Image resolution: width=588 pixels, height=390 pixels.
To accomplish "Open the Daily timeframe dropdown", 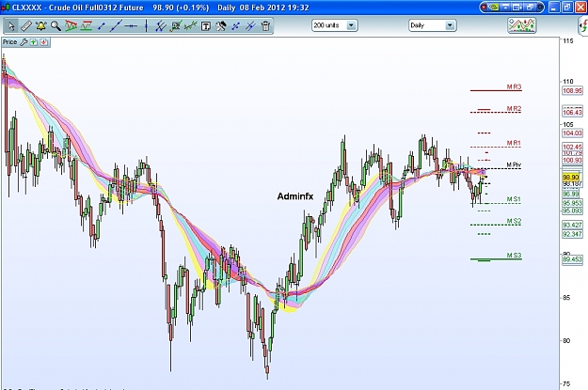I will 433,25.
